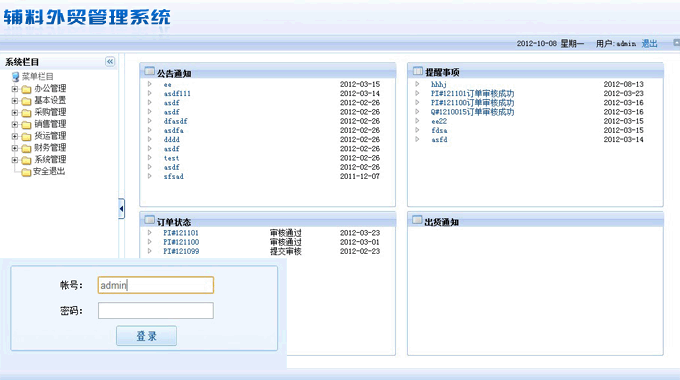
Task: Open the announcement test
Action: [171, 158]
